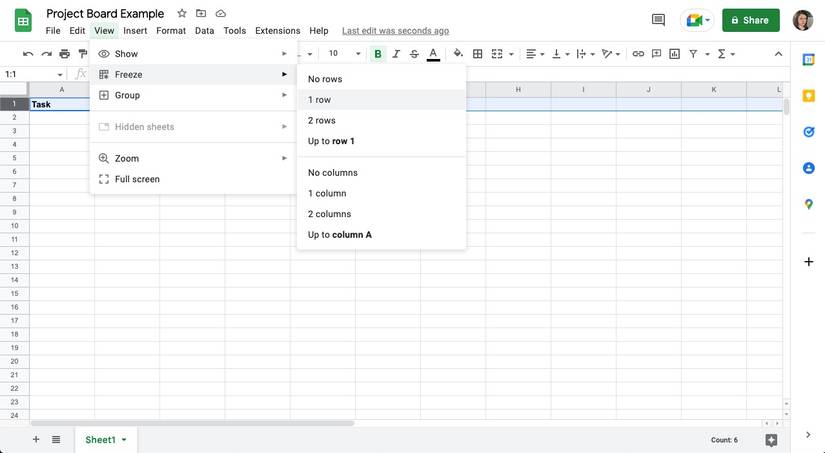This screenshot has height=453, width=825.
Task: Open the text color picker
Action: click(433, 54)
